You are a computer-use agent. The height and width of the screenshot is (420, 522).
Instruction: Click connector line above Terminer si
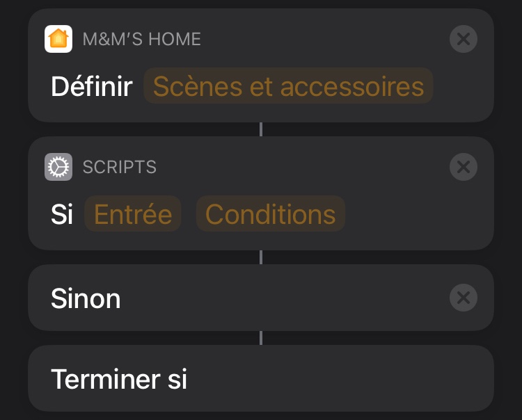click(261, 338)
